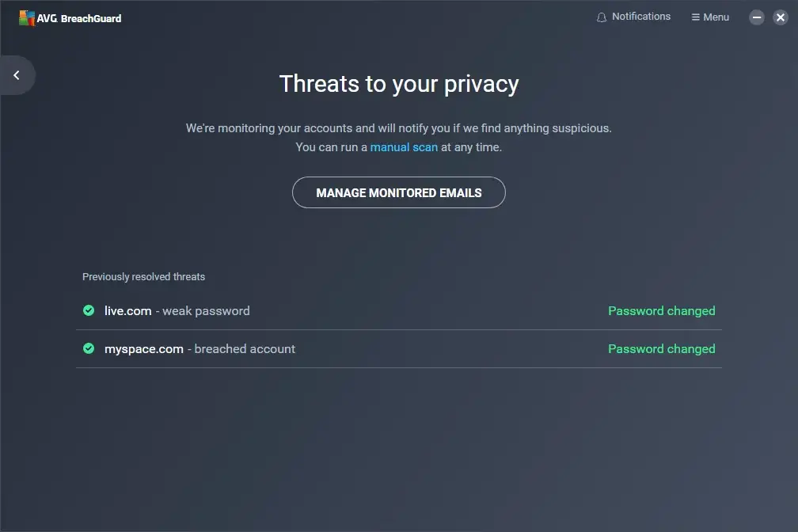Image resolution: width=798 pixels, height=532 pixels.
Task: Click the green checkmark beside live.com
Action: click(x=89, y=310)
